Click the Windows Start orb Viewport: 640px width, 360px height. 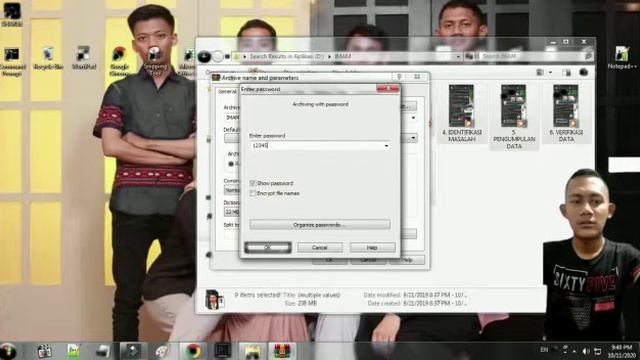[x=8, y=351]
